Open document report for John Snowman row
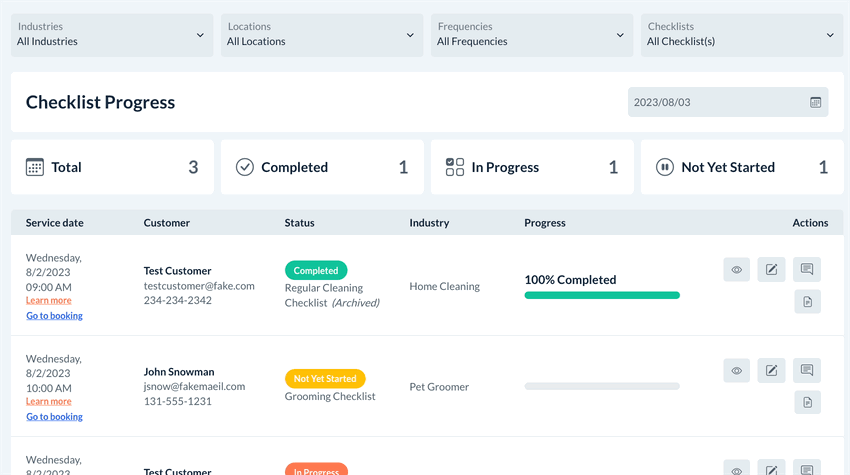The image size is (850, 475). [x=807, y=402]
